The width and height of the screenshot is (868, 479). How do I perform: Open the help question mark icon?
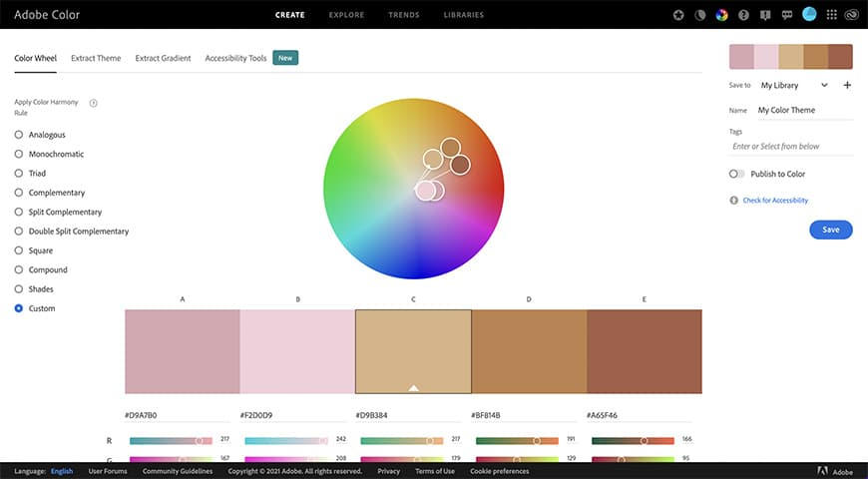[x=743, y=15]
